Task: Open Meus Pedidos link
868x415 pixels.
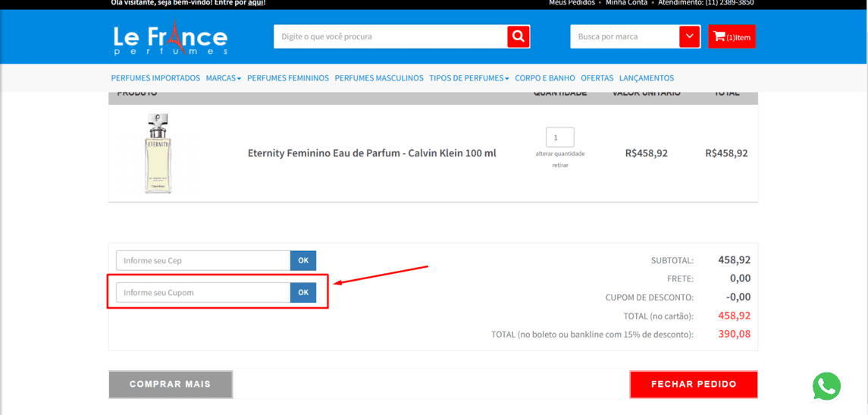Action: click(x=572, y=3)
